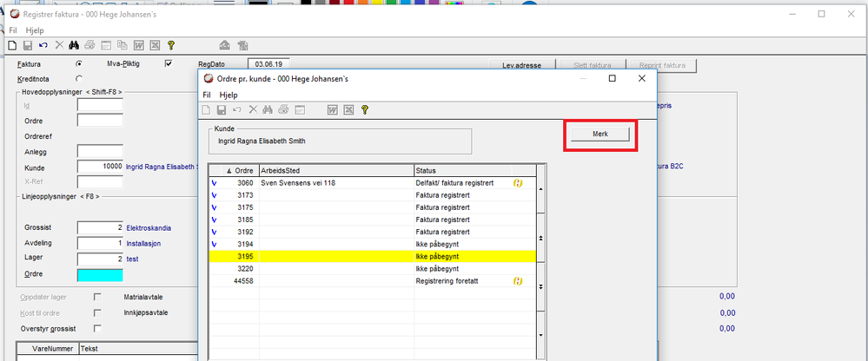Viewport: 868px width, 361px height.
Task: Click the ArbeidsSted column header
Action: [x=336, y=170]
